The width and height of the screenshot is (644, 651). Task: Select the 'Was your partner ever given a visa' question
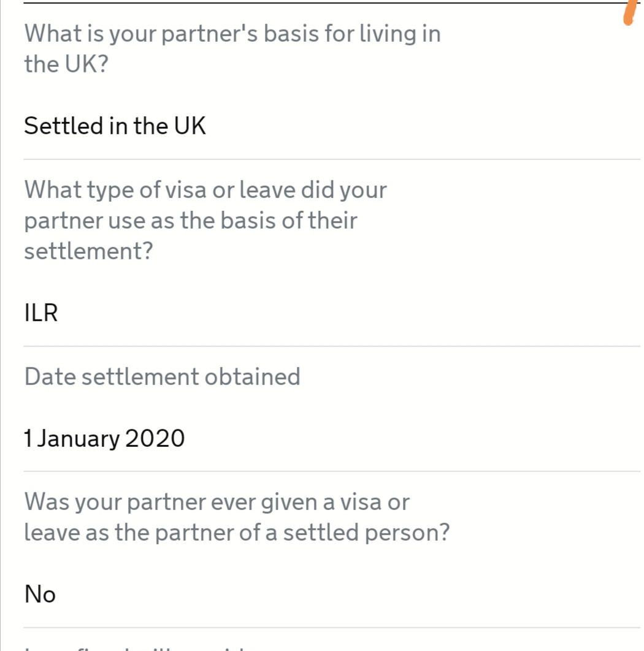237,517
